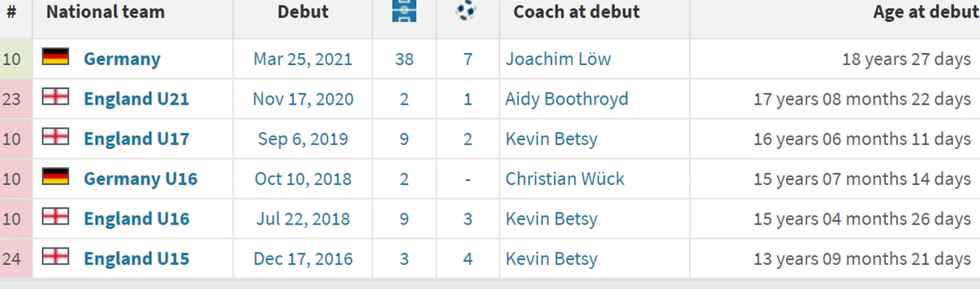Open debut match Mar 25, 2021
Image resolution: width=980 pixels, height=289 pixels.
[303, 59]
